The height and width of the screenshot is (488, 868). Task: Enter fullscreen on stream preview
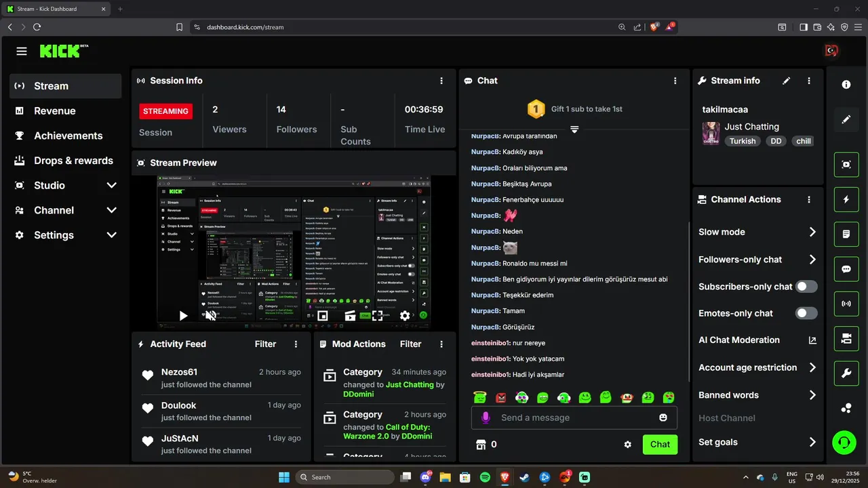(377, 316)
